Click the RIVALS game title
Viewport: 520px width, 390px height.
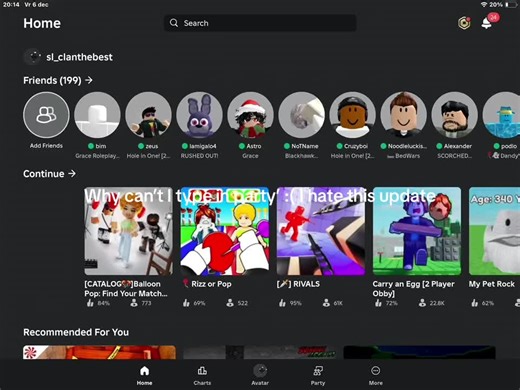point(298,284)
